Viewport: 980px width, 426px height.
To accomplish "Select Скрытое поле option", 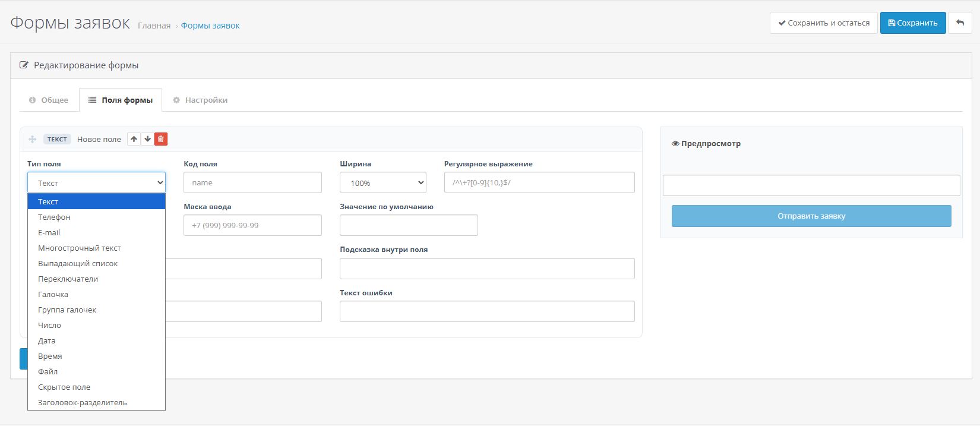I will [96, 387].
